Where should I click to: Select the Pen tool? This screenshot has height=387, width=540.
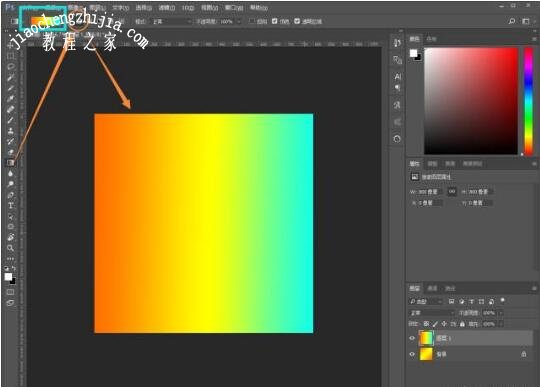(11, 195)
